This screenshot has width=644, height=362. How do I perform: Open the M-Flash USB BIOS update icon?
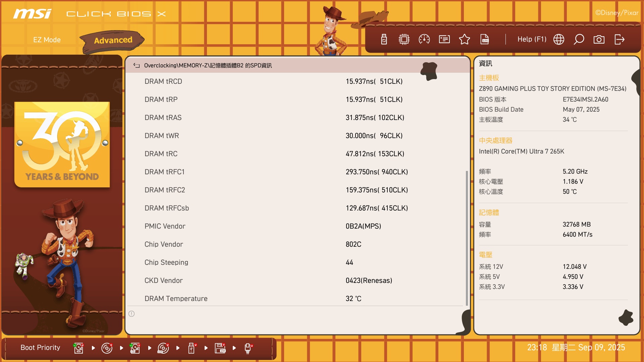pos(384,40)
